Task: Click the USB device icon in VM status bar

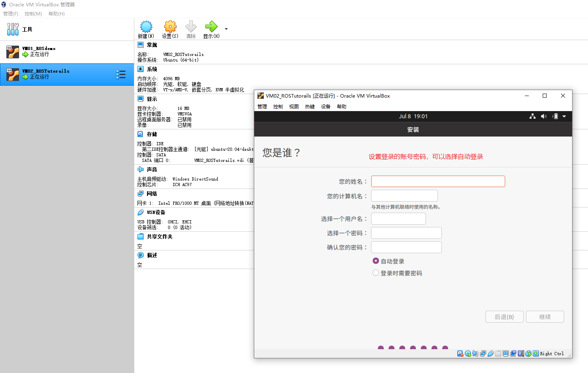Action: 491,353
